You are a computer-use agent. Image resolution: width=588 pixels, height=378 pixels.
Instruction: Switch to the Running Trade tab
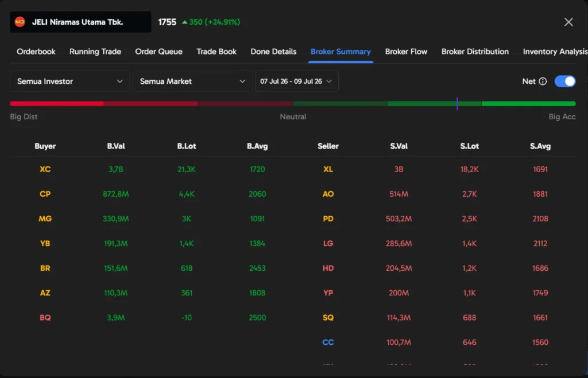point(95,52)
